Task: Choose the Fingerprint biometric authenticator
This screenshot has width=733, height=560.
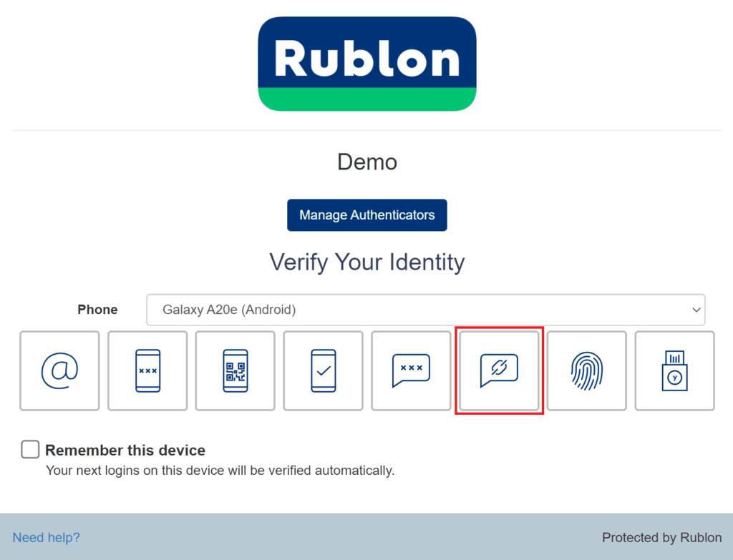Action: (586, 370)
